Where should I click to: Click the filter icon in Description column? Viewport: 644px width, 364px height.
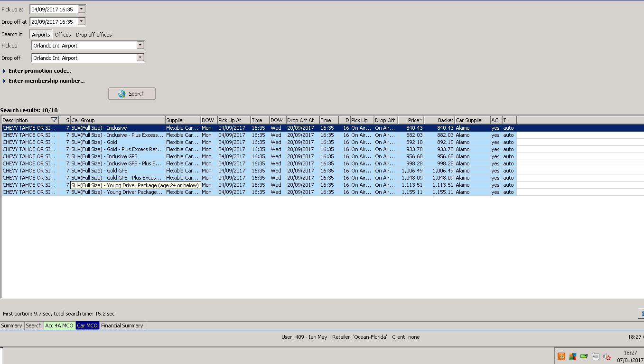tap(54, 120)
